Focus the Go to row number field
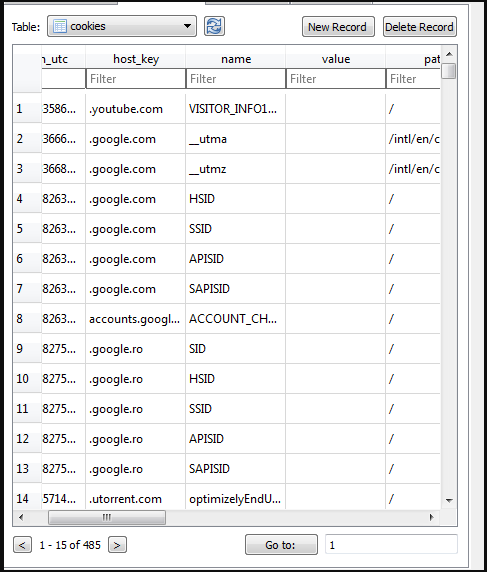This screenshot has height=572, width=487. (x=391, y=545)
